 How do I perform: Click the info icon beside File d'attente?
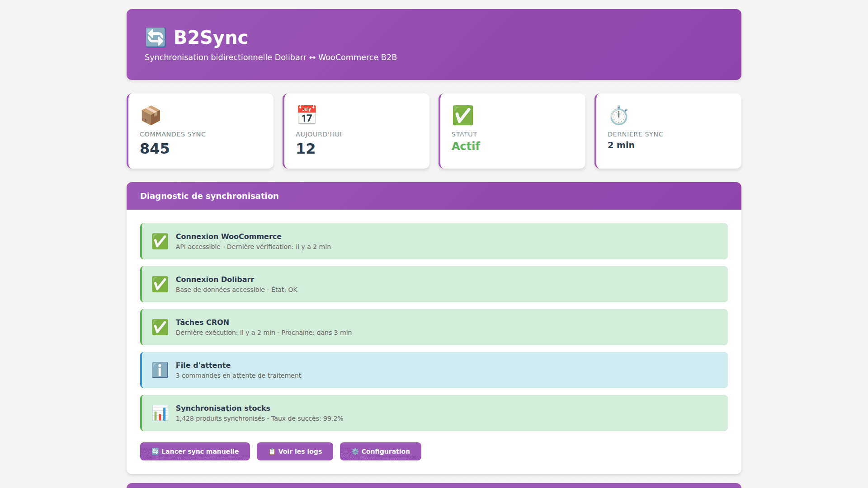click(x=160, y=370)
